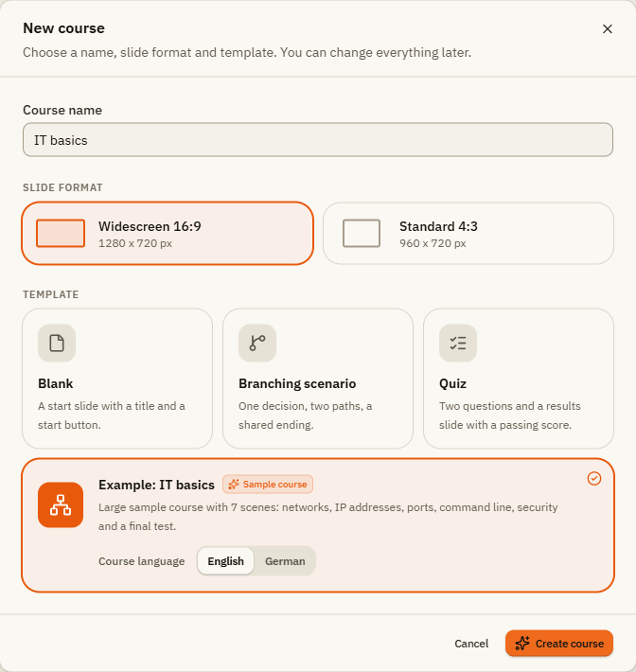Click the sparkle icon on Create course
The height and width of the screenshot is (672, 636).
522,644
